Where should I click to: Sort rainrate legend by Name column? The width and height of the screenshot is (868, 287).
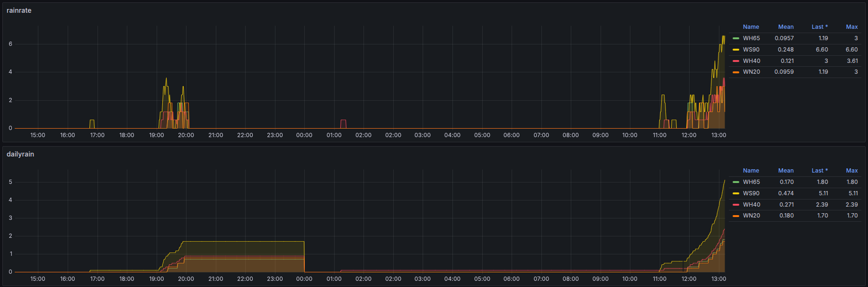(x=751, y=27)
